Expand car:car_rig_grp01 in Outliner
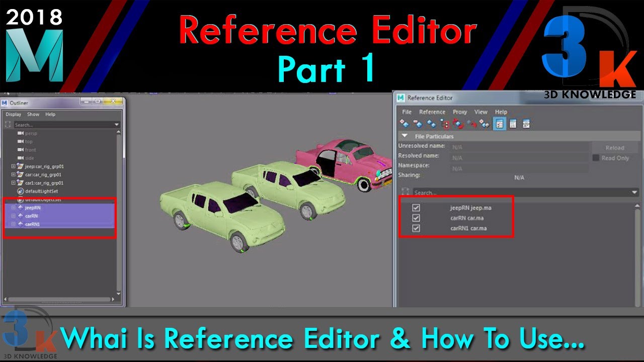The height and width of the screenshot is (362, 644). 14,174
